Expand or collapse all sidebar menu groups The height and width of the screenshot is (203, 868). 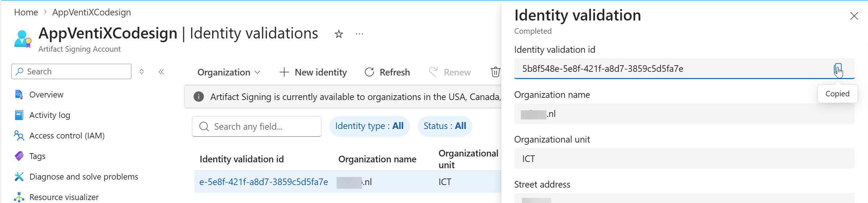(142, 71)
